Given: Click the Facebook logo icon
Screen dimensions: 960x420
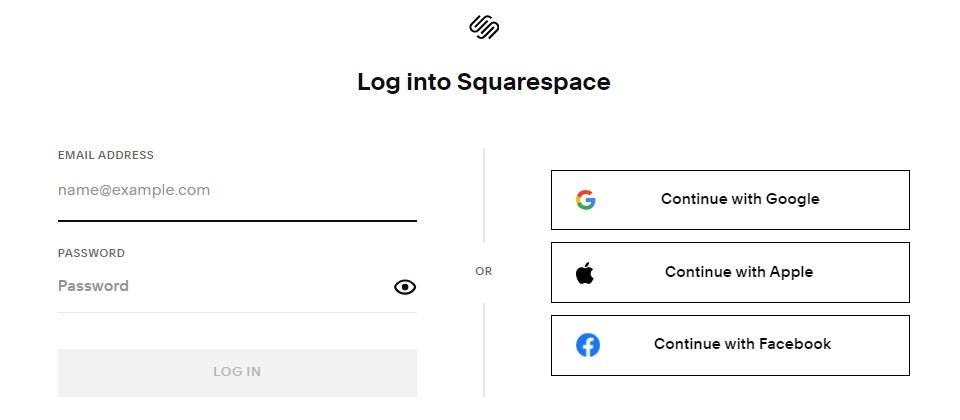Looking at the screenshot, I should click(588, 345).
